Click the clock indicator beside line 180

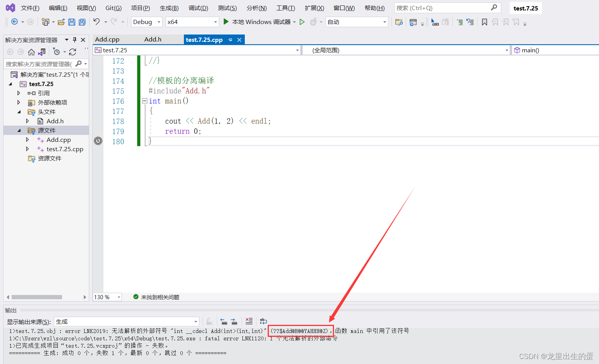coord(98,141)
